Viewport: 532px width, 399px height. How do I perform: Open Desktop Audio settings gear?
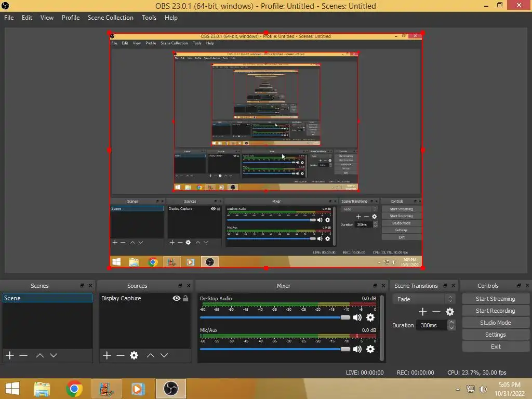point(370,317)
